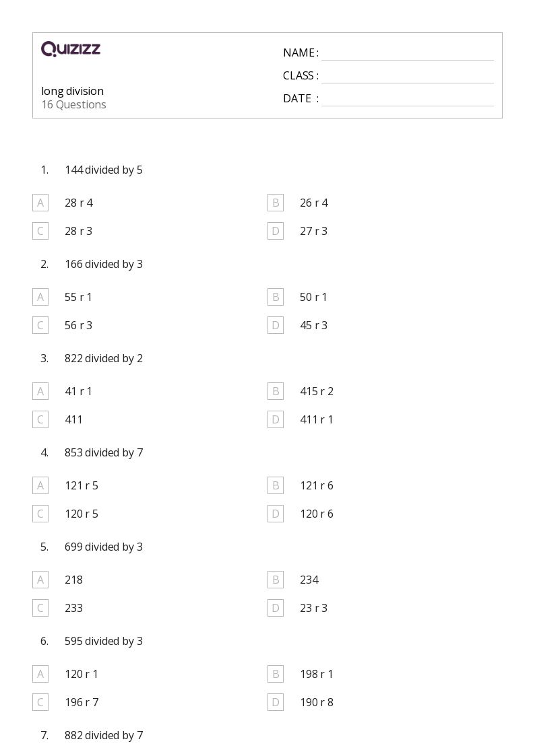Click the DATE input line

407,99
